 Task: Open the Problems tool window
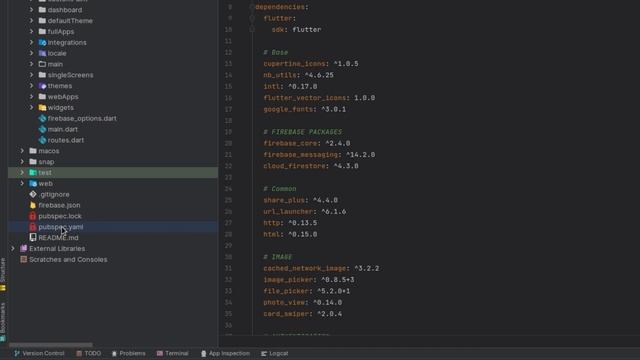tap(129, 353)
